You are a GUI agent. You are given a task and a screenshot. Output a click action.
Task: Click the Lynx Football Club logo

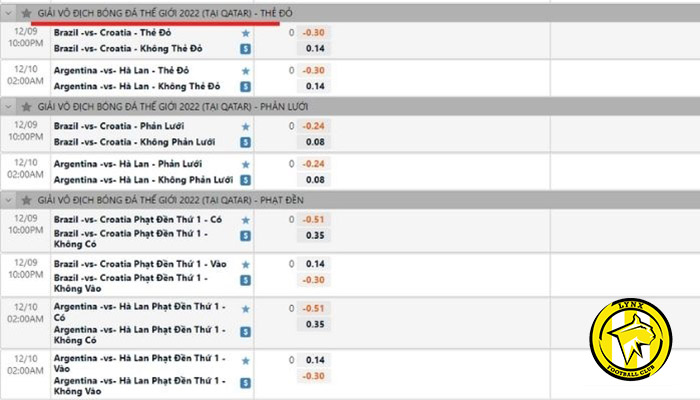tap(631, 340)
